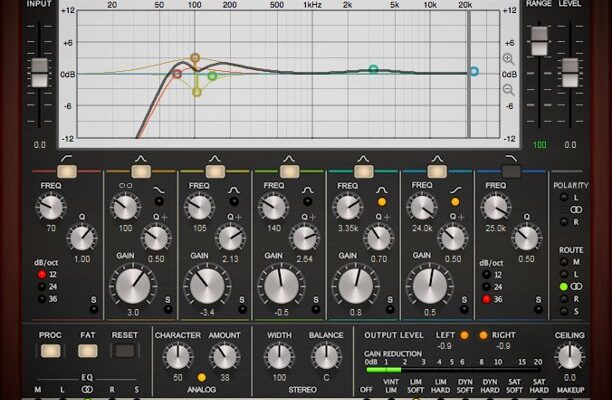Click the yellow EQ node below 0dB
The image size is (612, 400).
click(x=196, y=92)
